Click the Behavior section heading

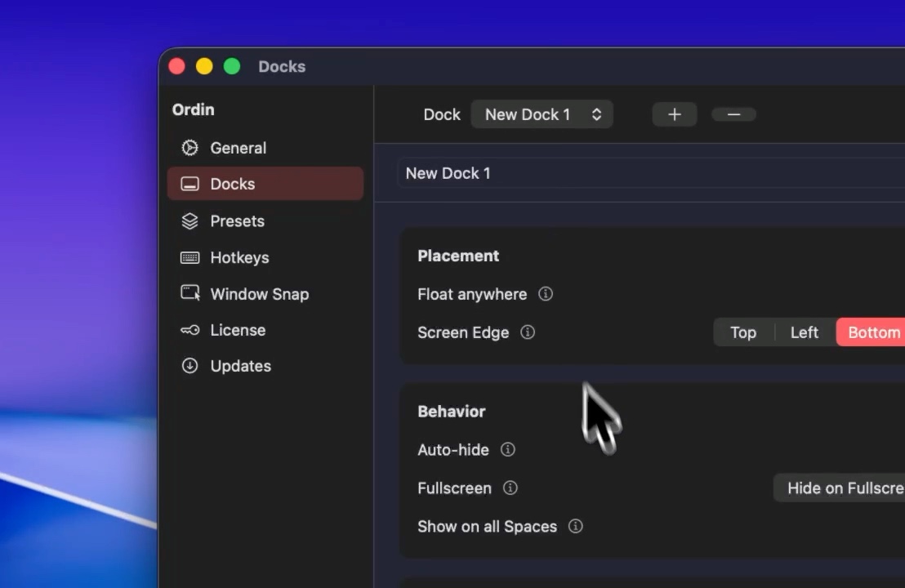[x=452, y=412]
